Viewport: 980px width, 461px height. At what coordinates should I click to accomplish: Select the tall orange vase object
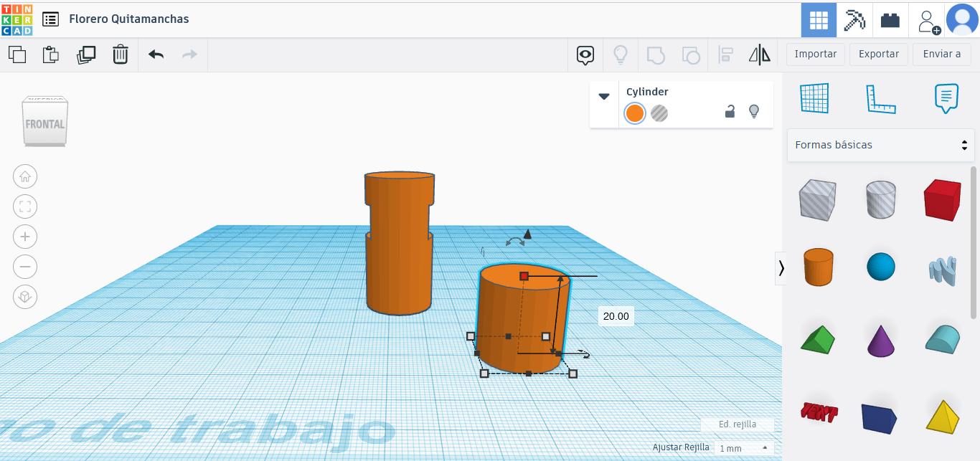click(399, 242)
